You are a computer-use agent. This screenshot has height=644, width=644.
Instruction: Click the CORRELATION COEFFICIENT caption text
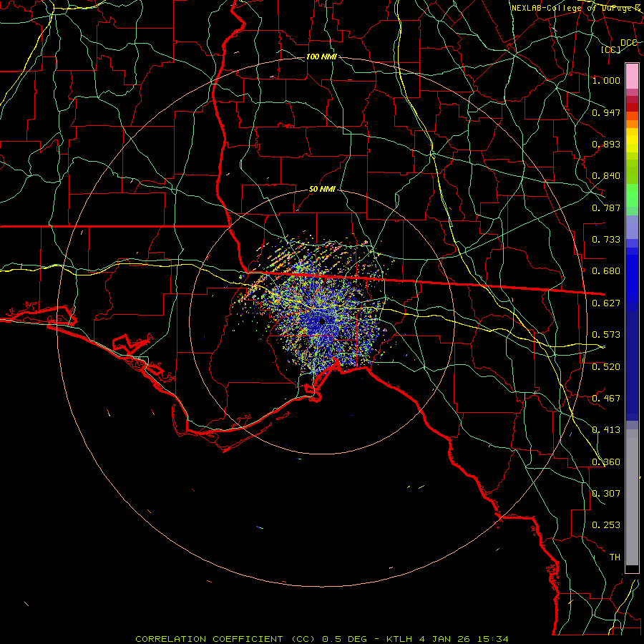pyautogui.click(x=209, y=639)
